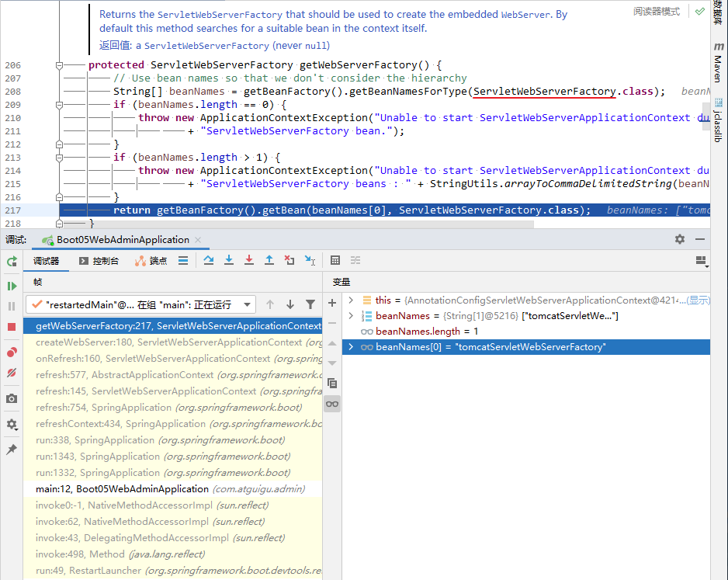This screenshot has width=728, height=580.
Task: Remove selected watch with minus icon
Action: (332, 323)
